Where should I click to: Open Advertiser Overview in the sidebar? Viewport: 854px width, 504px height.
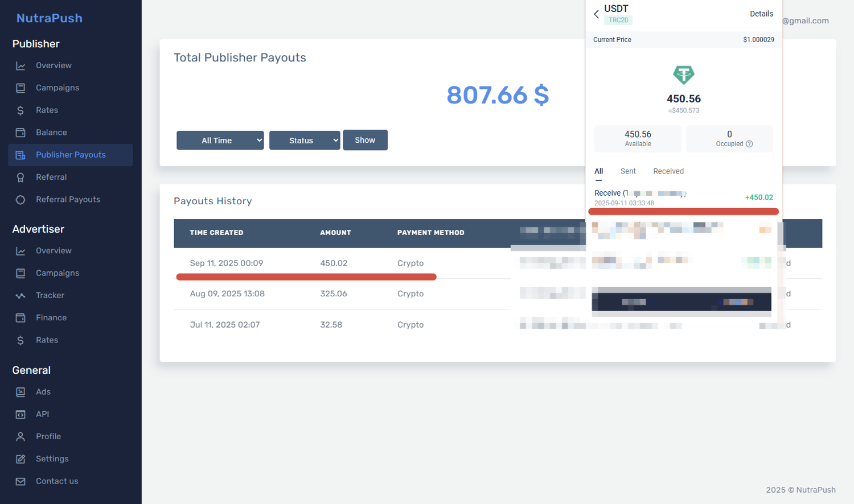click(x=54, y=251)
